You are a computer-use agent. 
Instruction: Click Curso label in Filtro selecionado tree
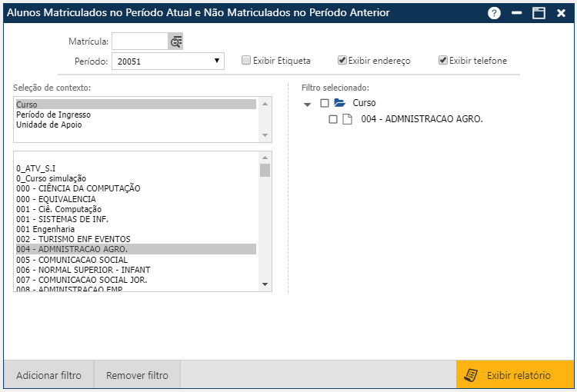364,103
